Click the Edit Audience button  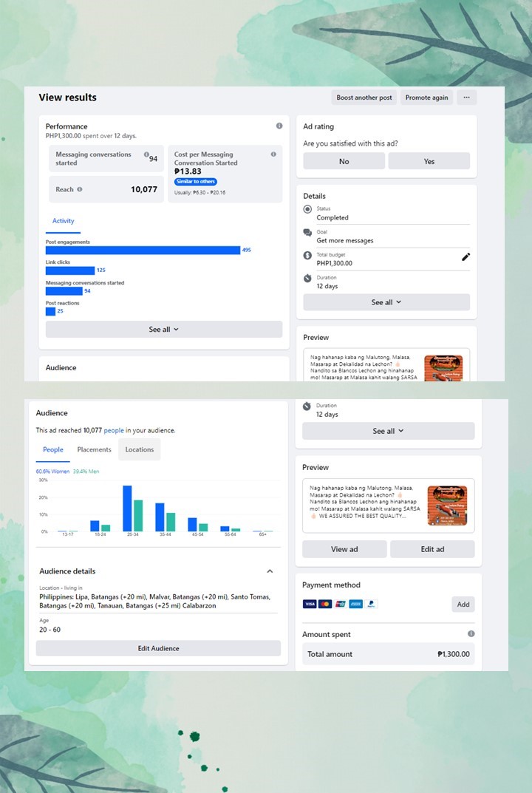tap(158, 648)
